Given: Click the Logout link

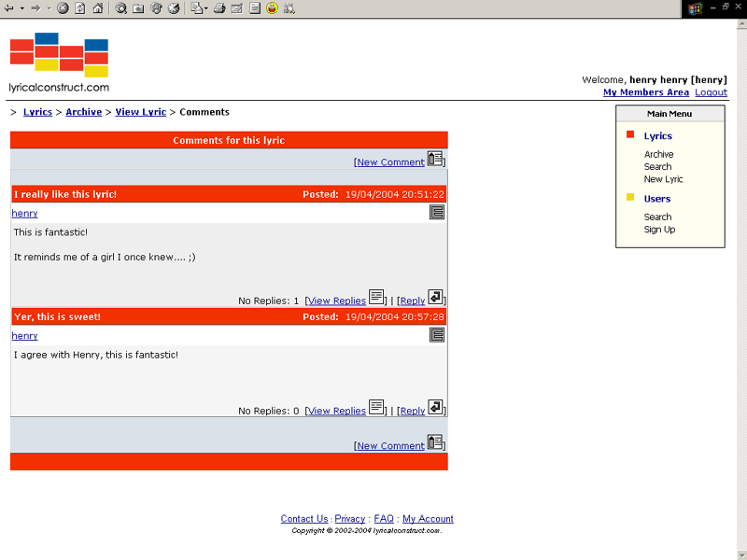Looking at the screenshot, I should (x=711, y=92).
